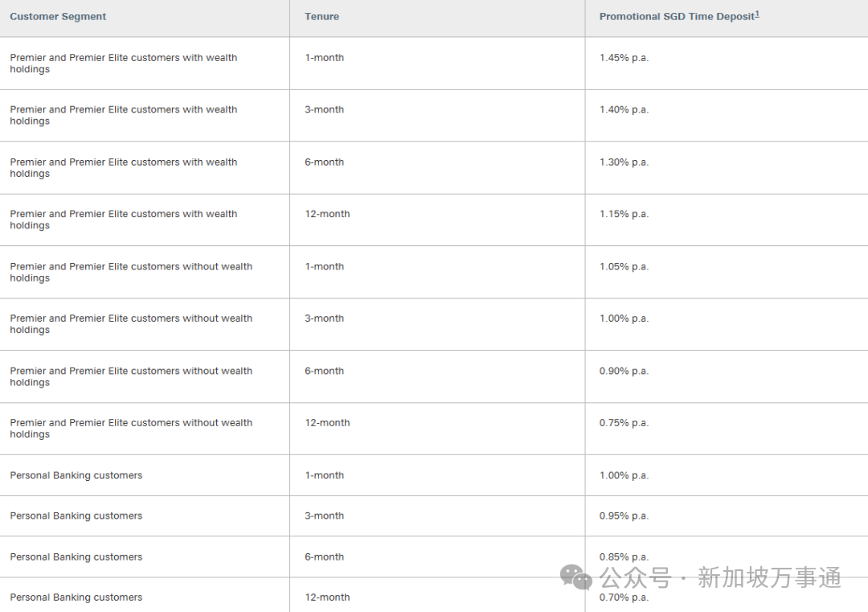Select Premier with wealth holdings segment, 1-month row
The width and height of the screenshot is (868, 612).
coord(124,64)
